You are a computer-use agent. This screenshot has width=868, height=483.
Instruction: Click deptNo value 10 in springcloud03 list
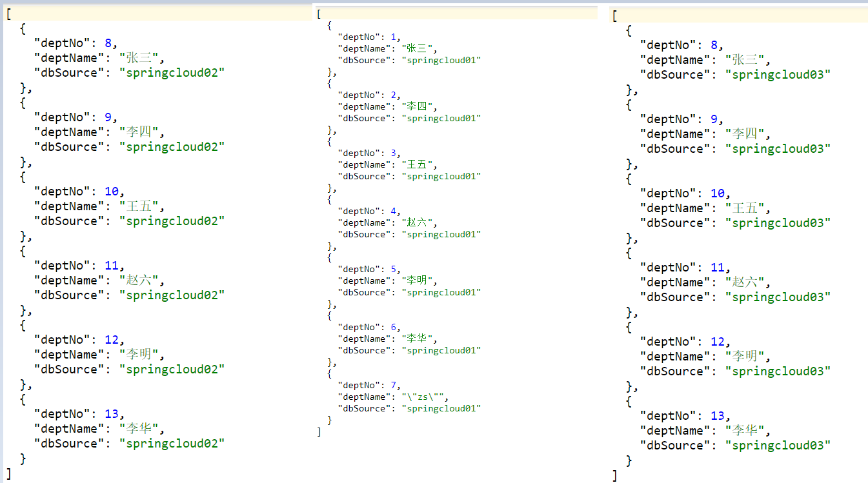(718, 193)
